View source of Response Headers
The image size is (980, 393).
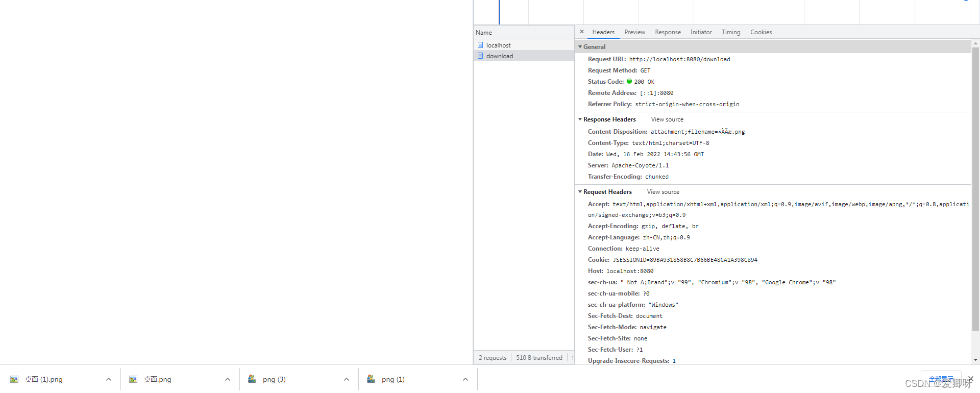point(667,119)
